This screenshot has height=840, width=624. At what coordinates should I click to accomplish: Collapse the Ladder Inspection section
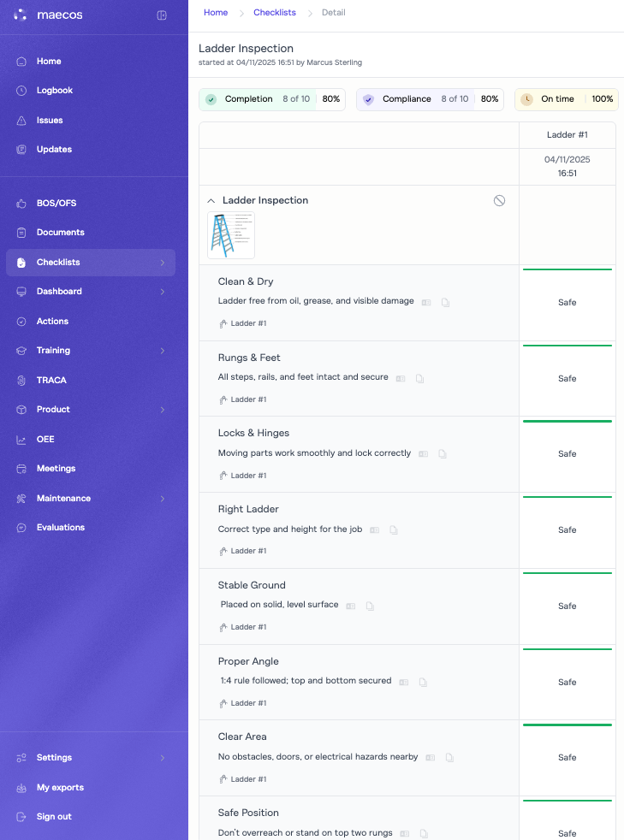click(x=211, y=200)
